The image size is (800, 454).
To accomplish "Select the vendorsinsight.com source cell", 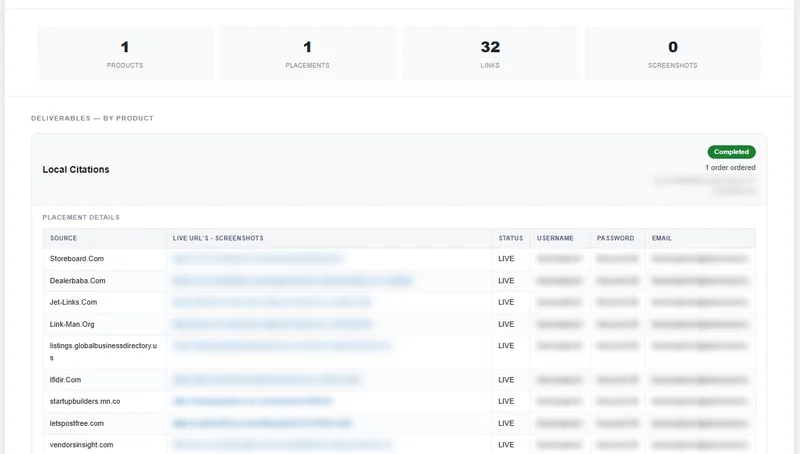I will point(105,445).
